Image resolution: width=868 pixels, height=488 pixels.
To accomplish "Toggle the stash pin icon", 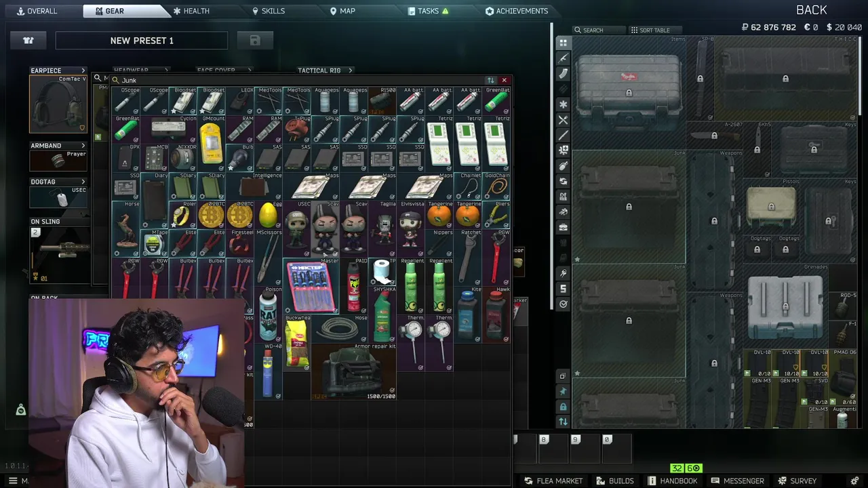I will point(563,391).
